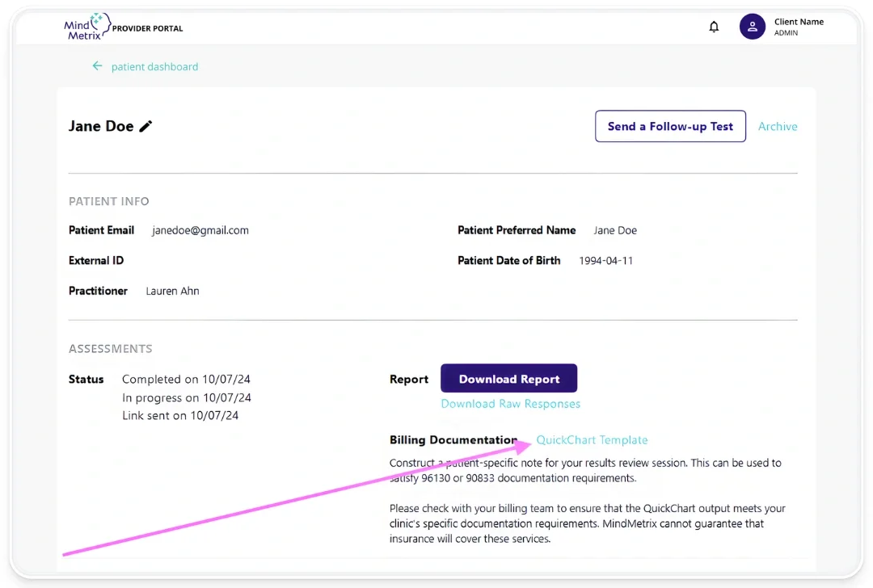This screenshot has height=588, width=873.
Task: Click the back arrow icon
Action: (x=97, y=66)
